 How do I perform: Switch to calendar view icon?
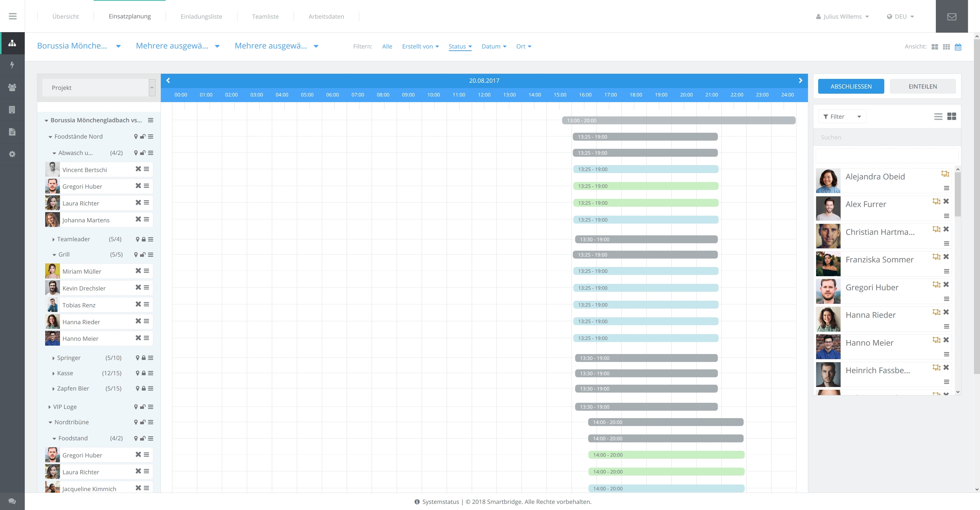click(x=958, y=47)
